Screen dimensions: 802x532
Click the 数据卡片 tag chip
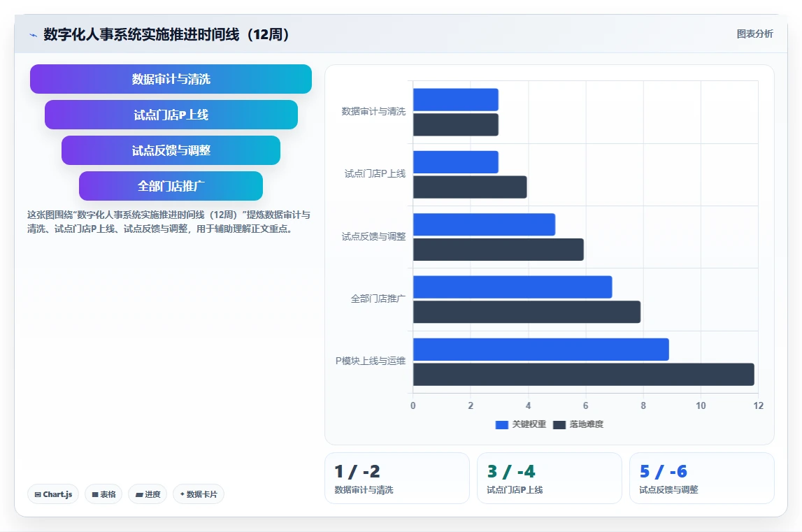[x=199, y=494]
